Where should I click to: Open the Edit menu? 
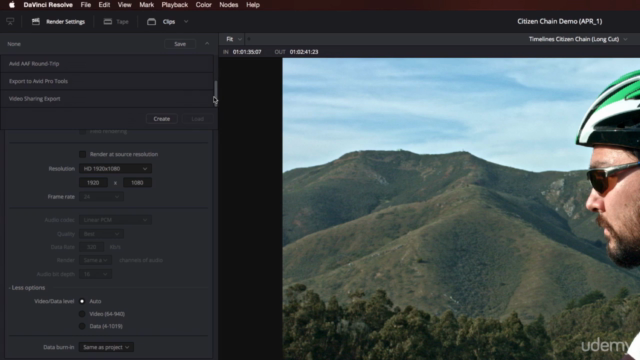click(104, 5)
